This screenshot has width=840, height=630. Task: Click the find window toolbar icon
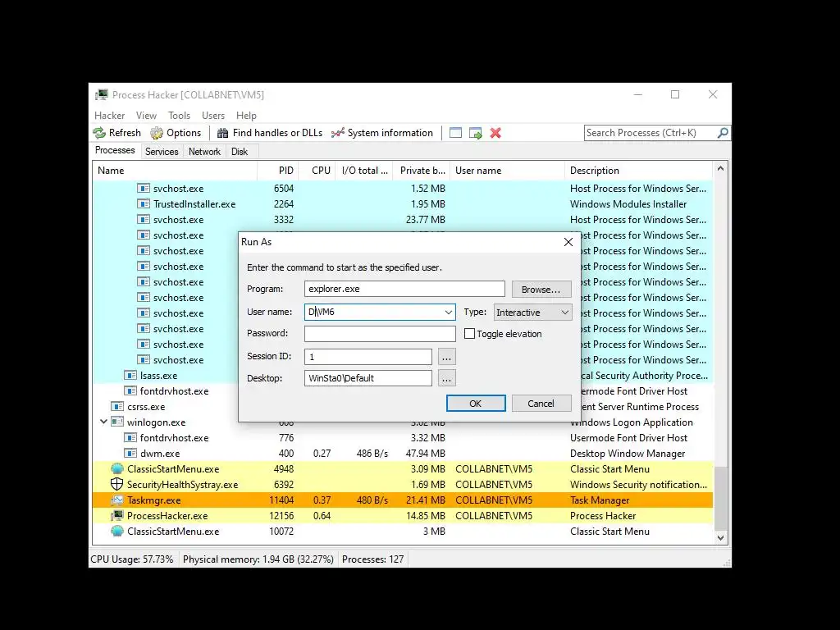(455, 133)
